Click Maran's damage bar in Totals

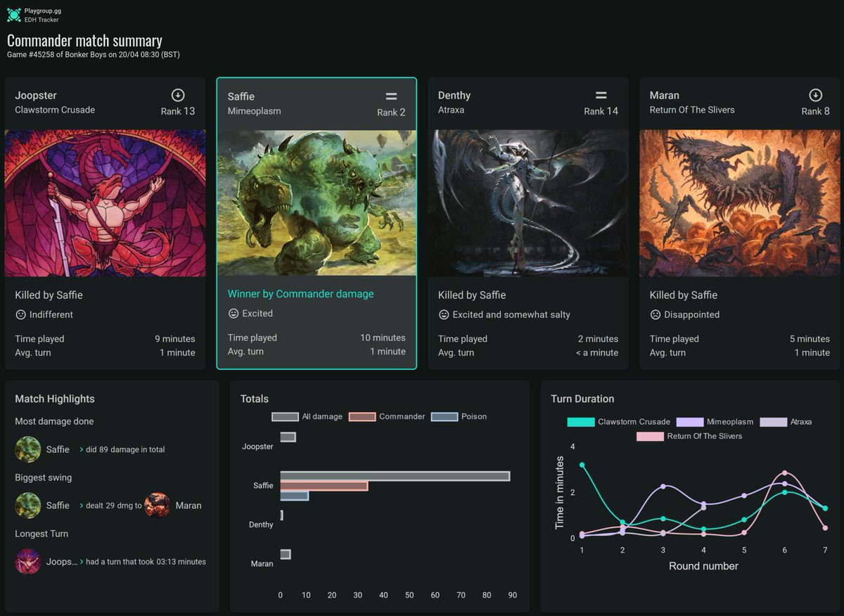[x=285, y=554]
